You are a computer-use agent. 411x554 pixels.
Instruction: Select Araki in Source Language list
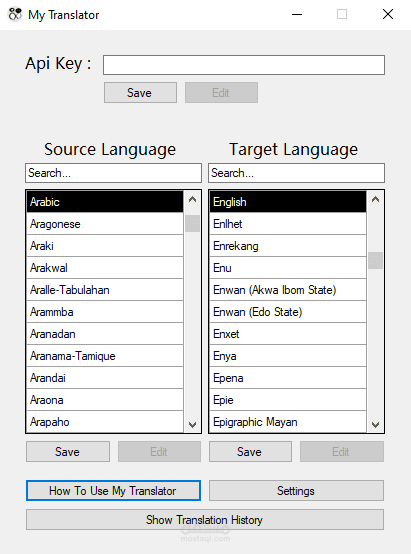(x=105, y=246)
